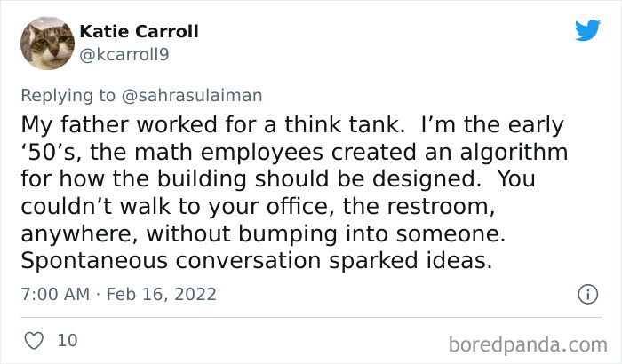622x364 pixels.
Task: Open the Katie Carroll display name
Action: click(139, 32)
